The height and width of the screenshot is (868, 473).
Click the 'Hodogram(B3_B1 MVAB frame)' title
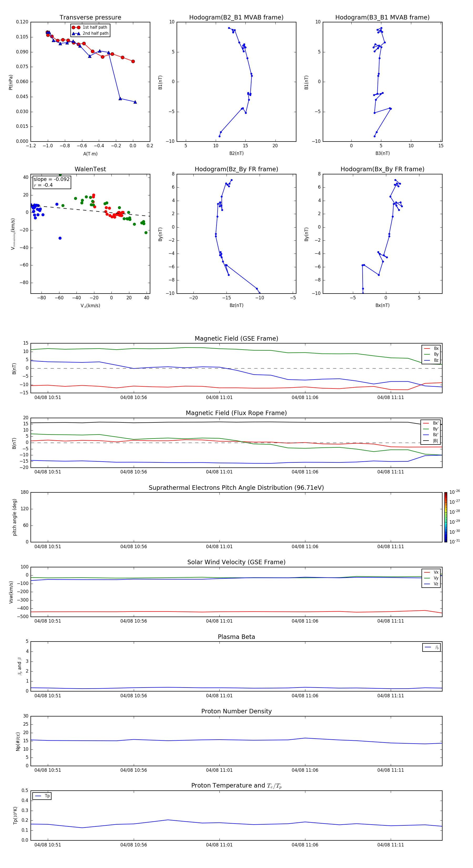[382, 18]
